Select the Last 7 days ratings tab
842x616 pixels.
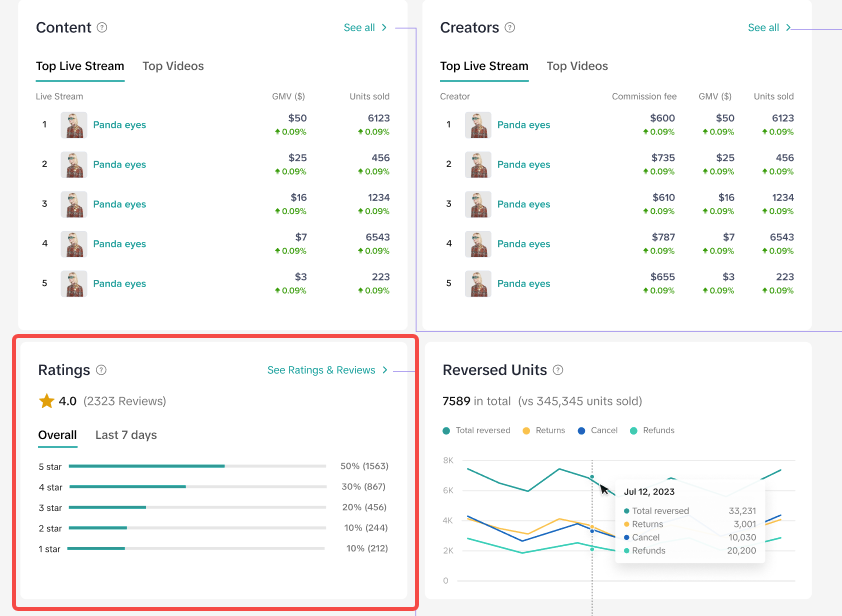[126, 435]
